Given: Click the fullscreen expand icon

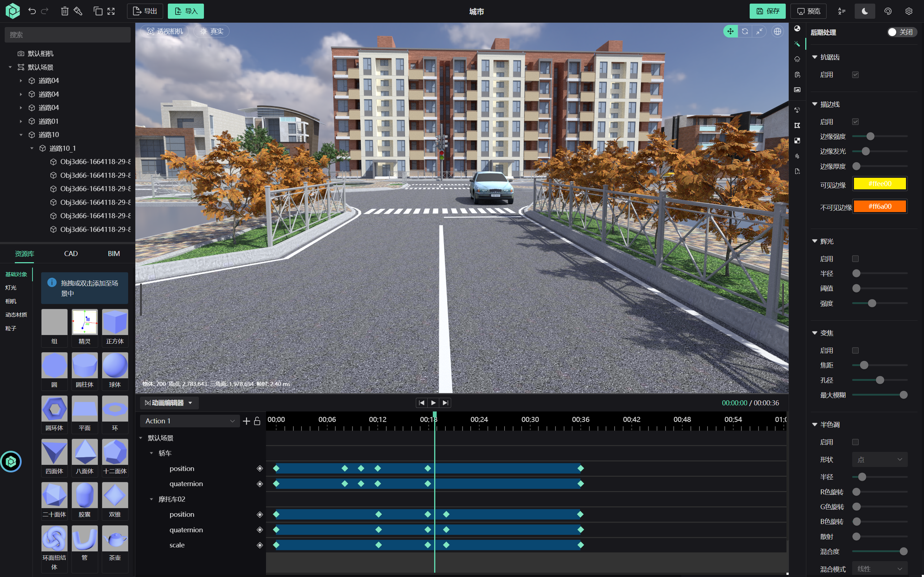Looking at the screenshot, I should [111, 11].
